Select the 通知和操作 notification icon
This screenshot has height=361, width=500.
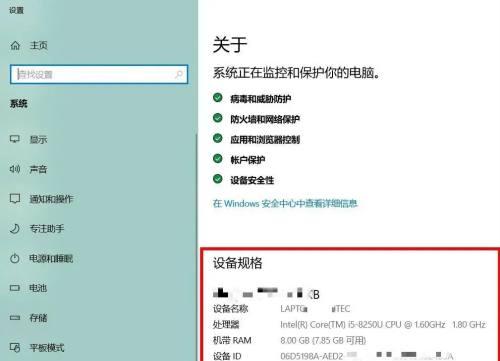15,199
